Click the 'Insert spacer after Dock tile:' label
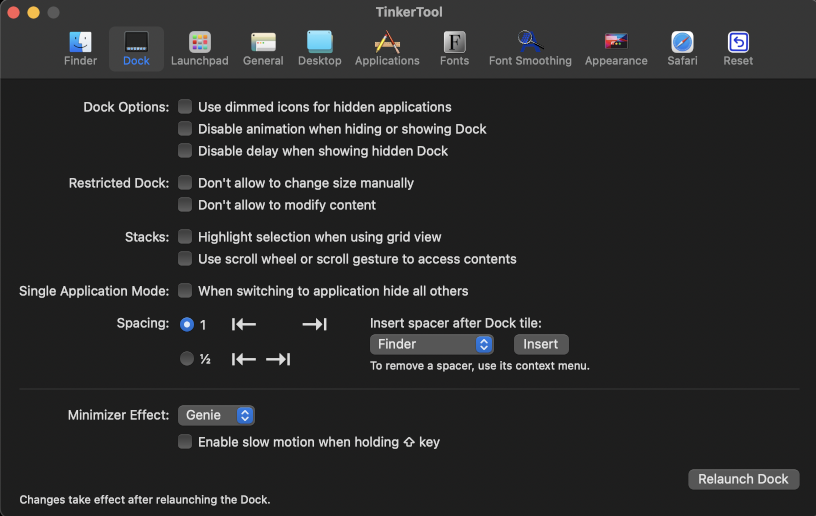Viewport: 816px width, 516px height. click(x=456, y=323)
